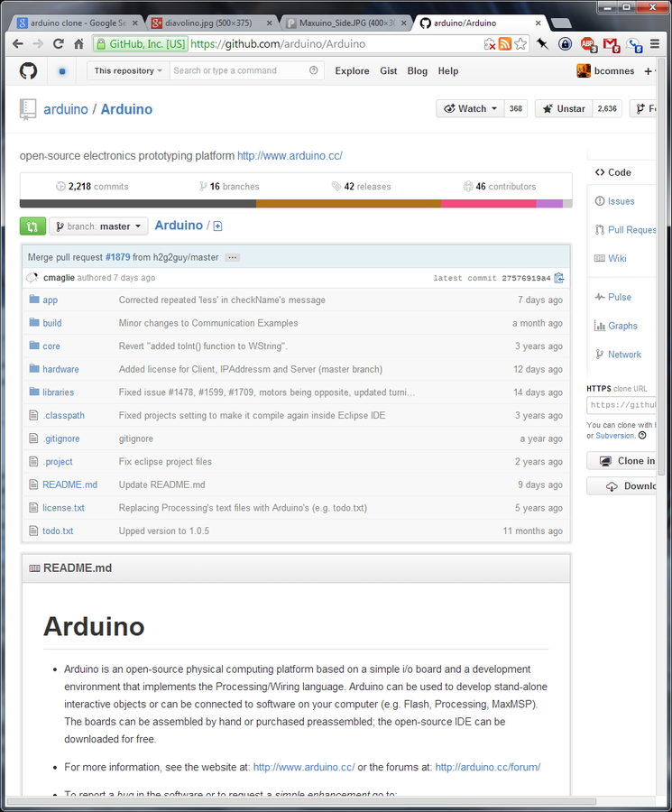Select the HTTPS clone URL field

621,405
